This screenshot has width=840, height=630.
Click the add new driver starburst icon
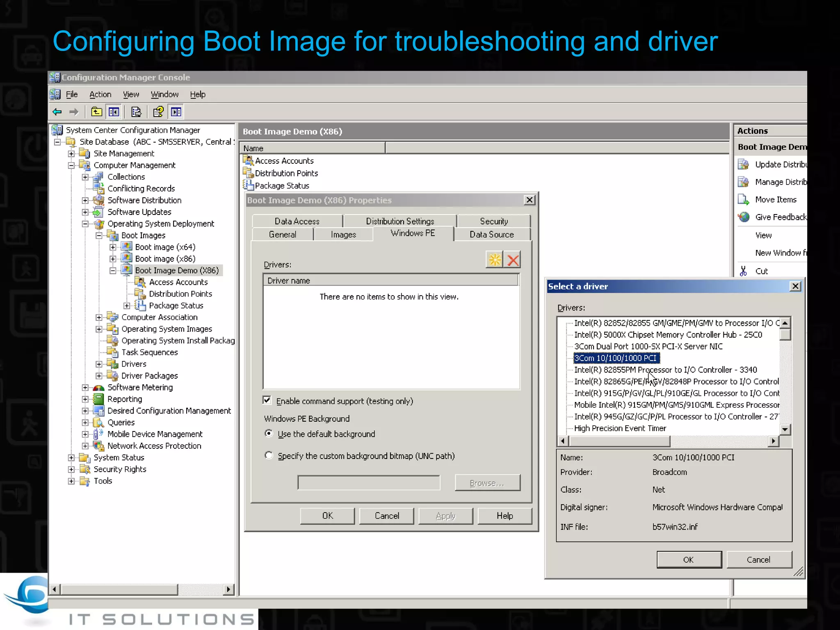[x=495, y=260]
